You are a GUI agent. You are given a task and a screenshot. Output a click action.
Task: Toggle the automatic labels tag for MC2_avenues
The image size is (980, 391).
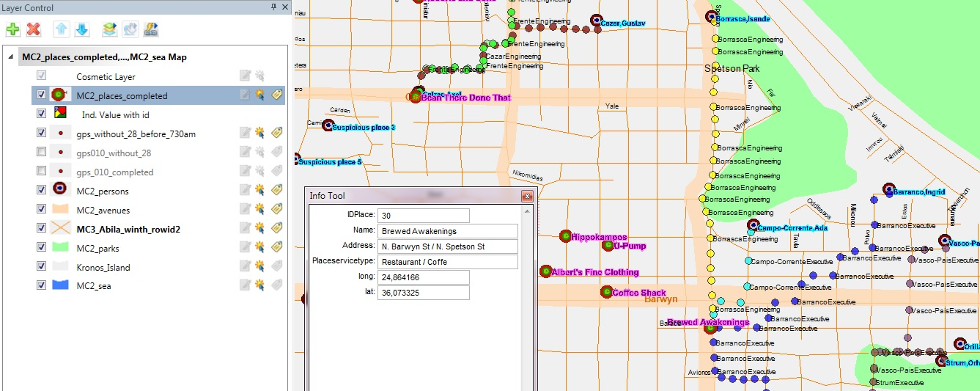(x=276, y=210)
